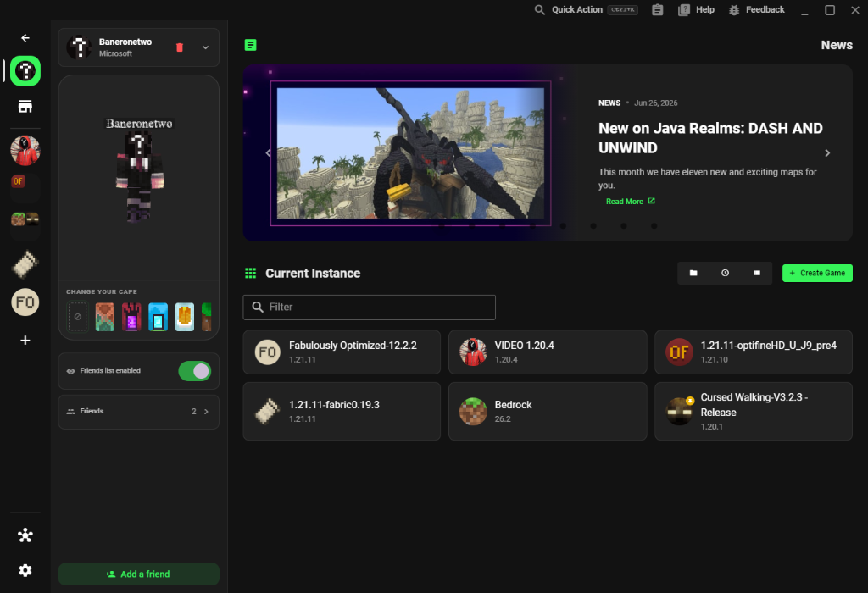The height and width of the screenshot is (593, 868).
Task: Go back with the left arrow icon
Action: point(25,38)
